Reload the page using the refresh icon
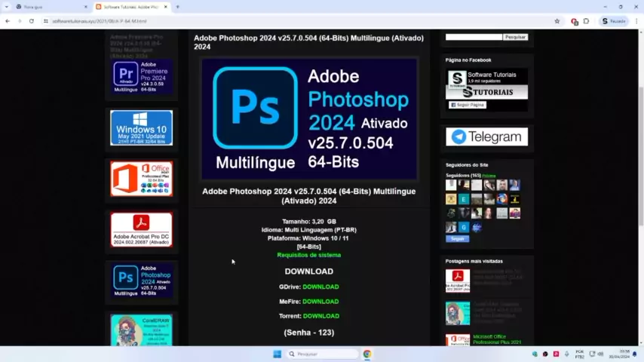Screen dimensions: 644x362 31,21
